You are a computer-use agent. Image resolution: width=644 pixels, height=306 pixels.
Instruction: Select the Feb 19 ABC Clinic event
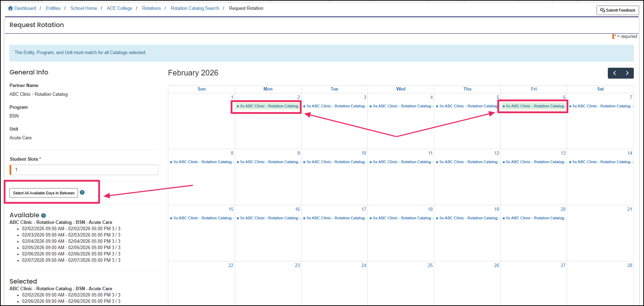[x=467, y=218]
